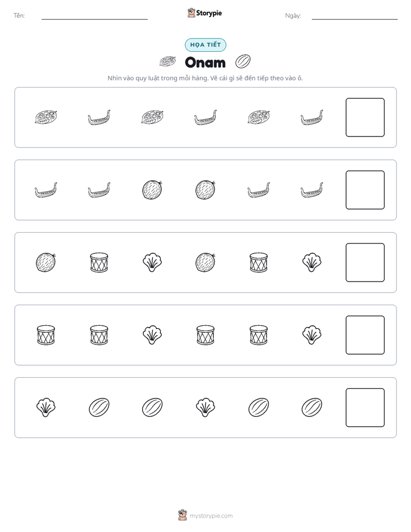Click the answer box in the fourth row

point(365,335)
